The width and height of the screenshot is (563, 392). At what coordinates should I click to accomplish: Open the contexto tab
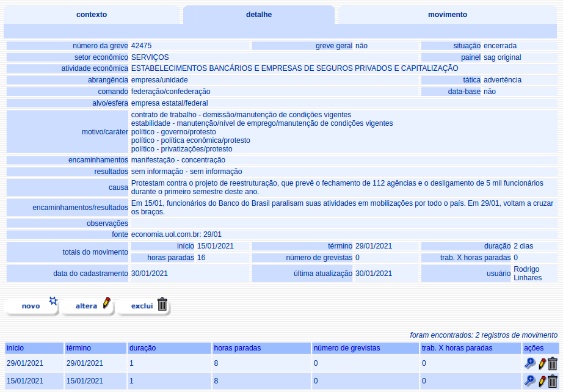click(92, 15)
